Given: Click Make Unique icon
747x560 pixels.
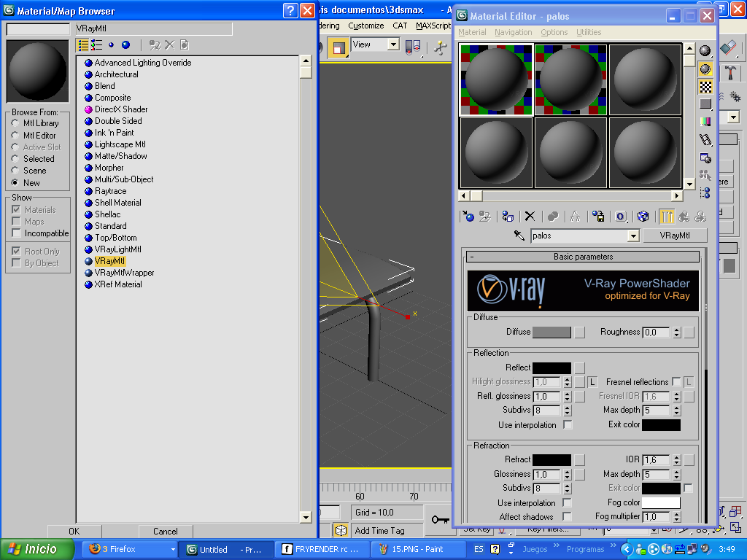Looking at the screenshot, I should click(575, 217).
